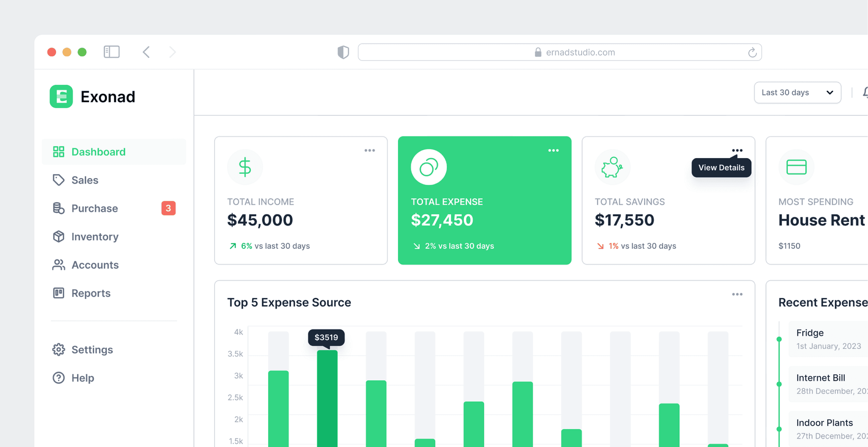Click the 6% vs last 30 days text

click(x=275, y=246)
